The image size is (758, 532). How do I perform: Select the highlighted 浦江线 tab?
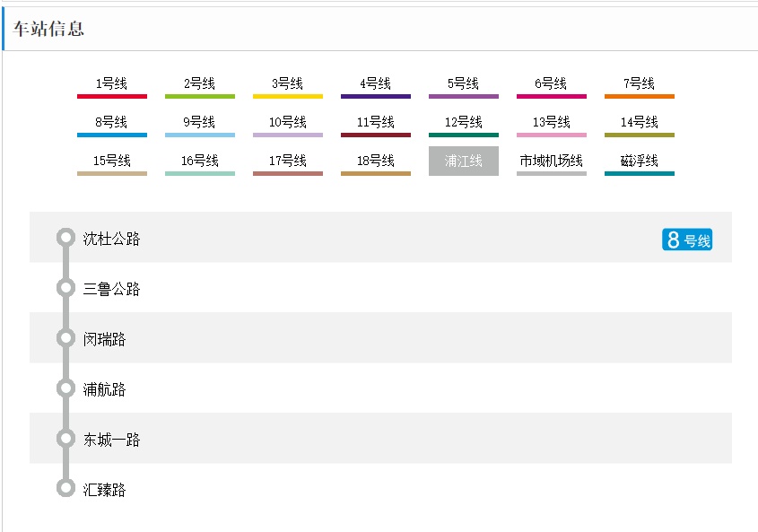pos(463,161)
